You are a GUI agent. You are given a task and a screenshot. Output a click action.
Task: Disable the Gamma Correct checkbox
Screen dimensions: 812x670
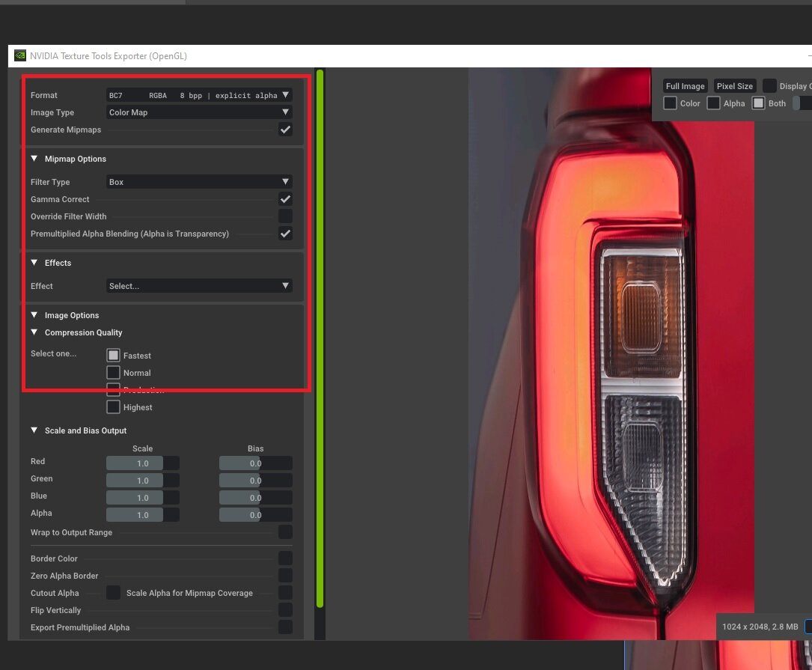tap(285, 199)
